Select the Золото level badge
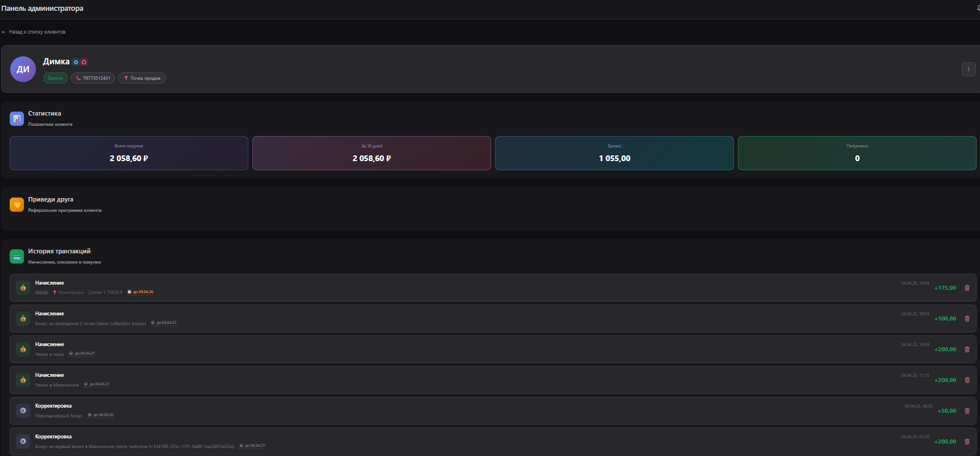980x456 pixels. (55, 78)
